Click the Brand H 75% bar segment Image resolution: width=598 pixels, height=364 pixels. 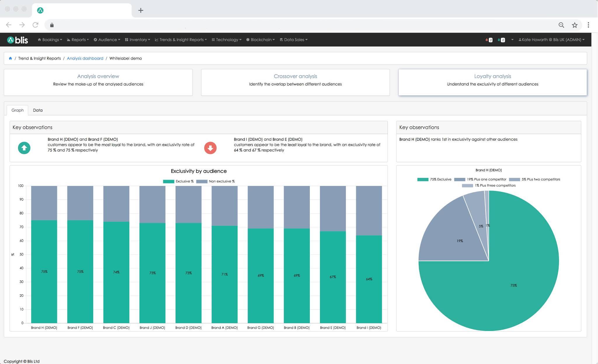[x=44, y=271]
